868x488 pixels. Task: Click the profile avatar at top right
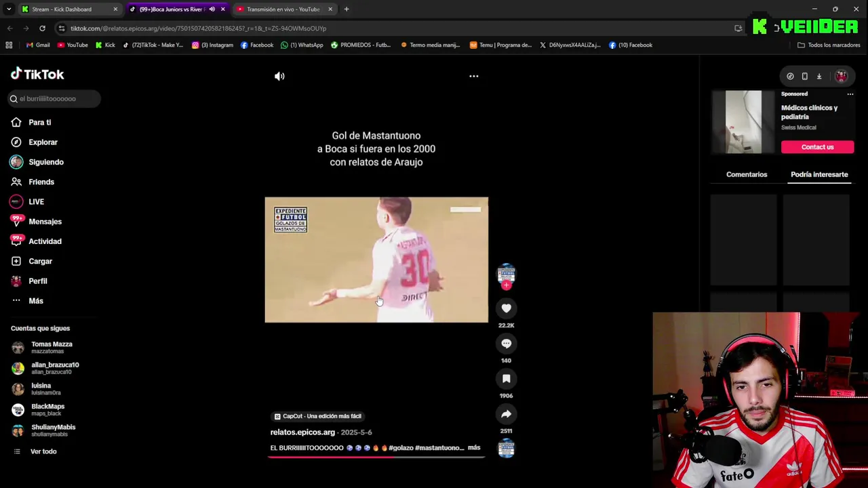[841, 77]
